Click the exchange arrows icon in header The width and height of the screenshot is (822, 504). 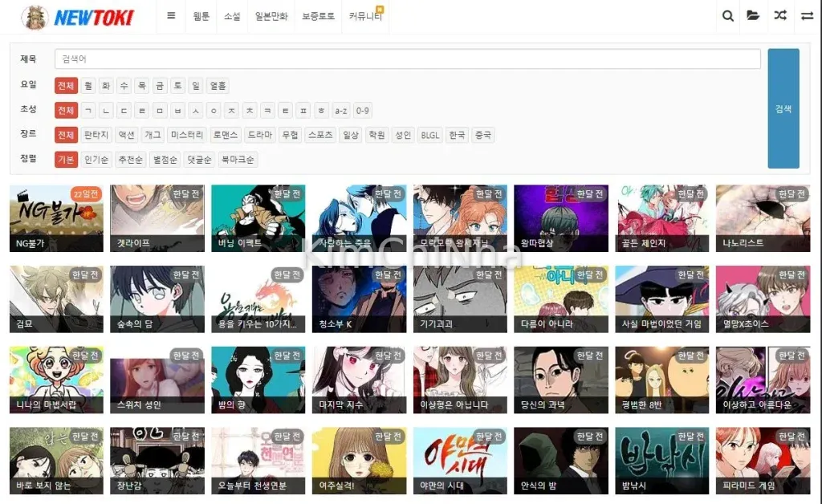pyautogui.click(x=808, y=16)
